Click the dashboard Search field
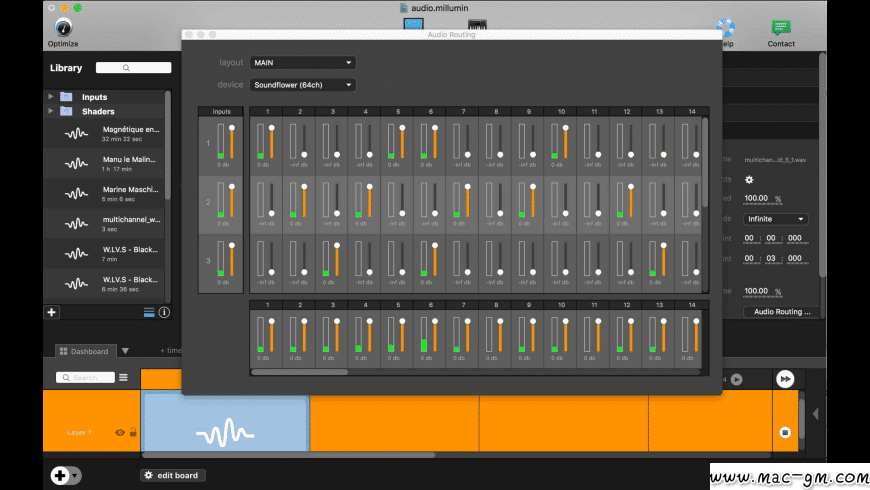Image resolution: width=870 pixels, height=490 pixels. [x=85, y=377]
